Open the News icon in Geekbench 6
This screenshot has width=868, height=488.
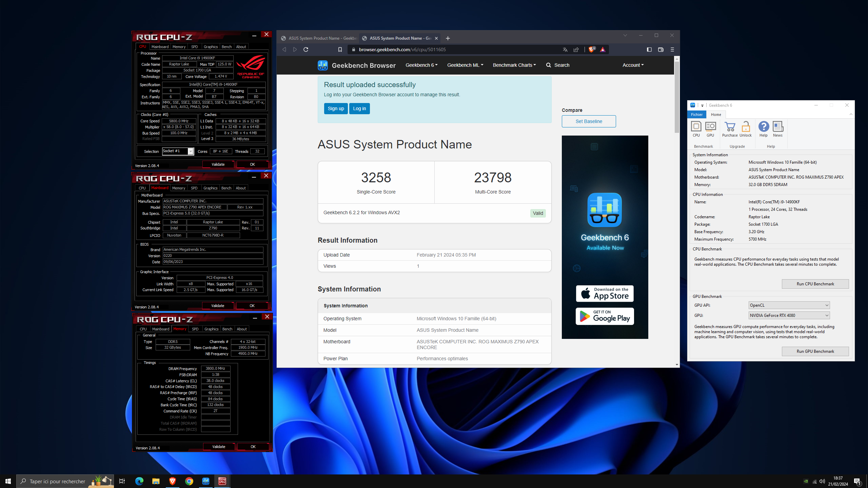[778, 129]
